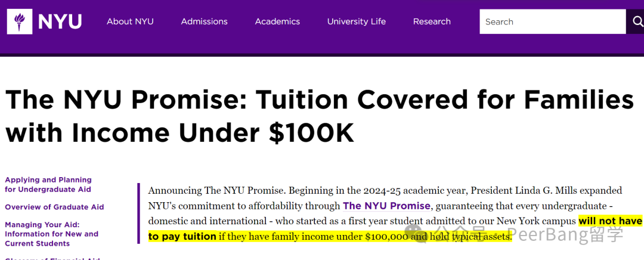Open the Admissions menu

pos(204,21)
